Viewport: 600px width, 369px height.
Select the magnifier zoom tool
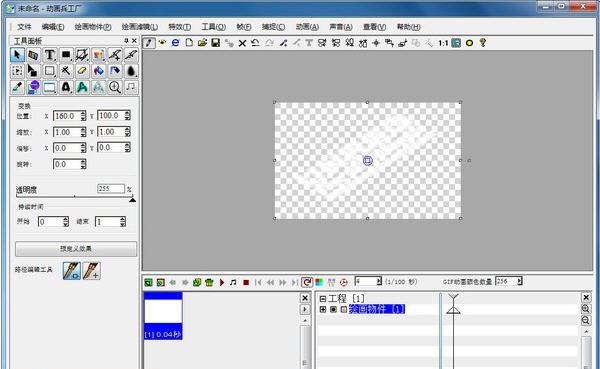pos(114,87)
